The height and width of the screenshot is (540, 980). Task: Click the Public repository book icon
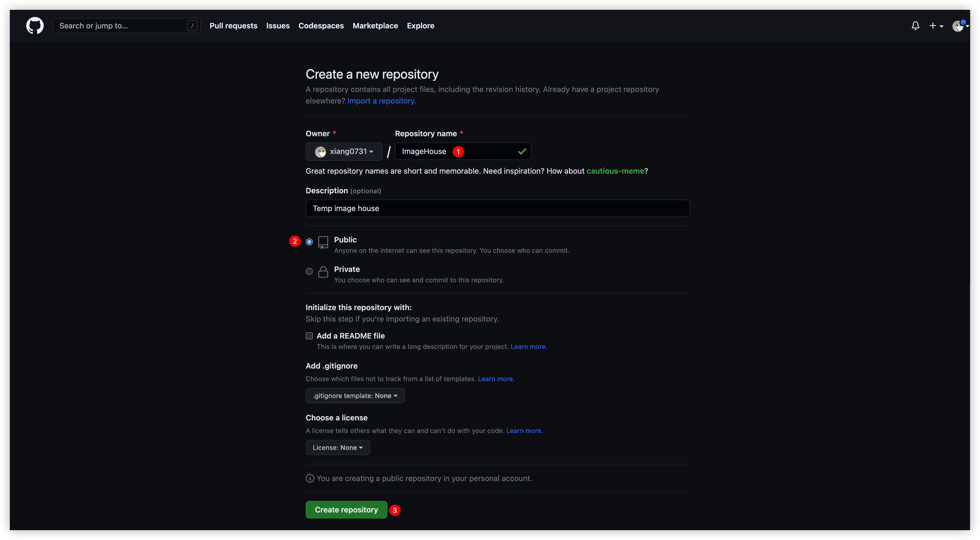(323, 242)
